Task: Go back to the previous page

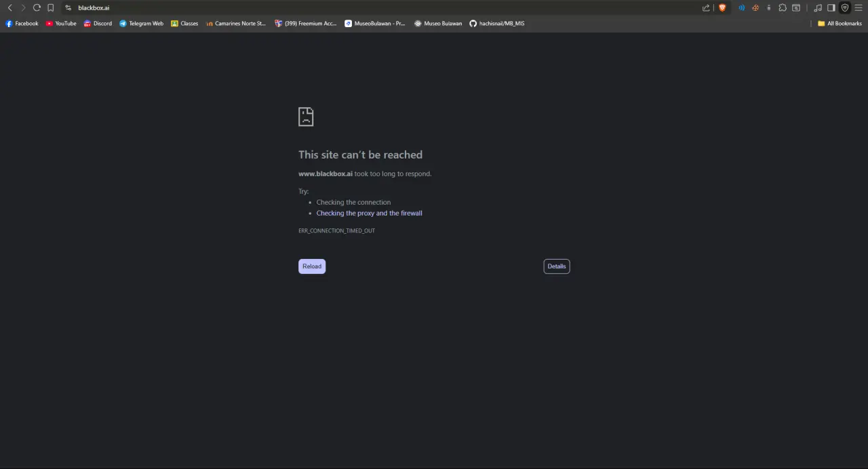Action: pyautogui.click(x=9, y=7)
